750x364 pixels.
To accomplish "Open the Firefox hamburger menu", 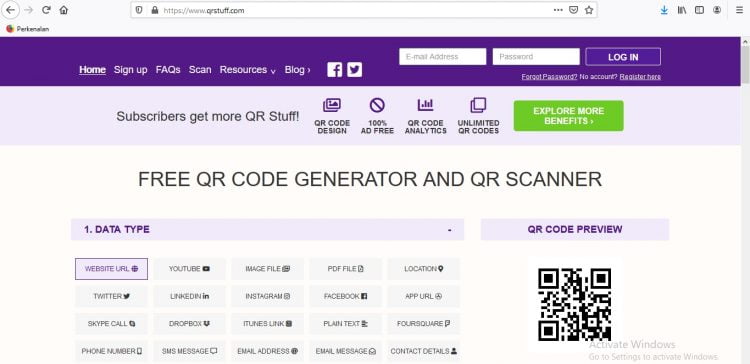I will (x=739, y=10).
